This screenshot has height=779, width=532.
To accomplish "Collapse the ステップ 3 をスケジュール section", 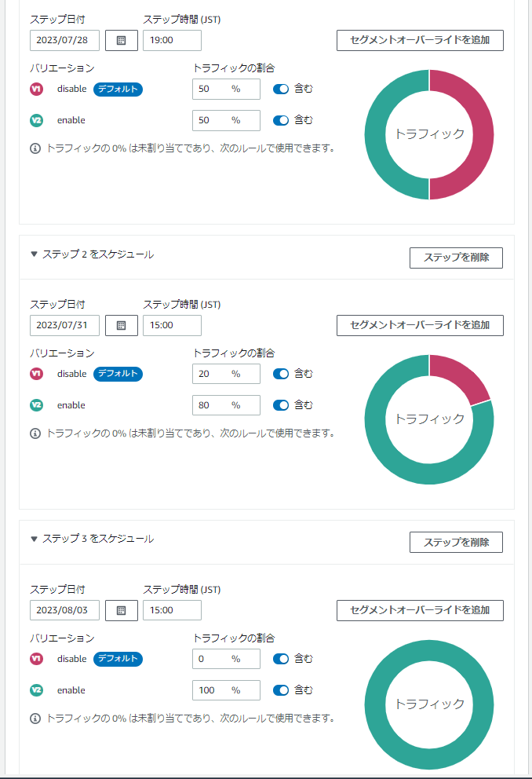I will pos(34,539).
